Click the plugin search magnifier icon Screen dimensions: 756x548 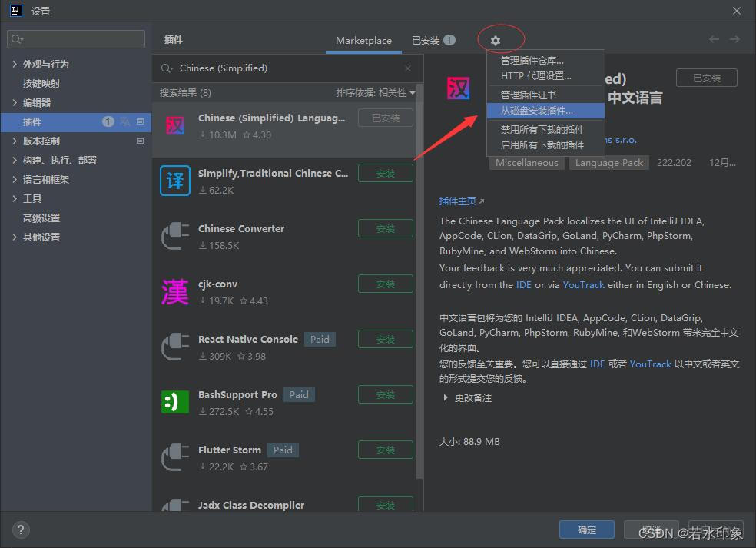(167, 68)
